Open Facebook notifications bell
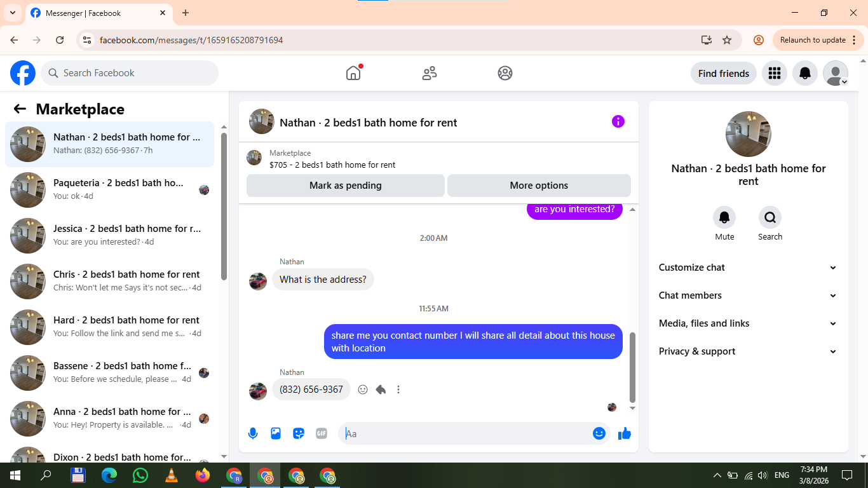The width and height of the screenshot is (868, 488). click(804, 73)
